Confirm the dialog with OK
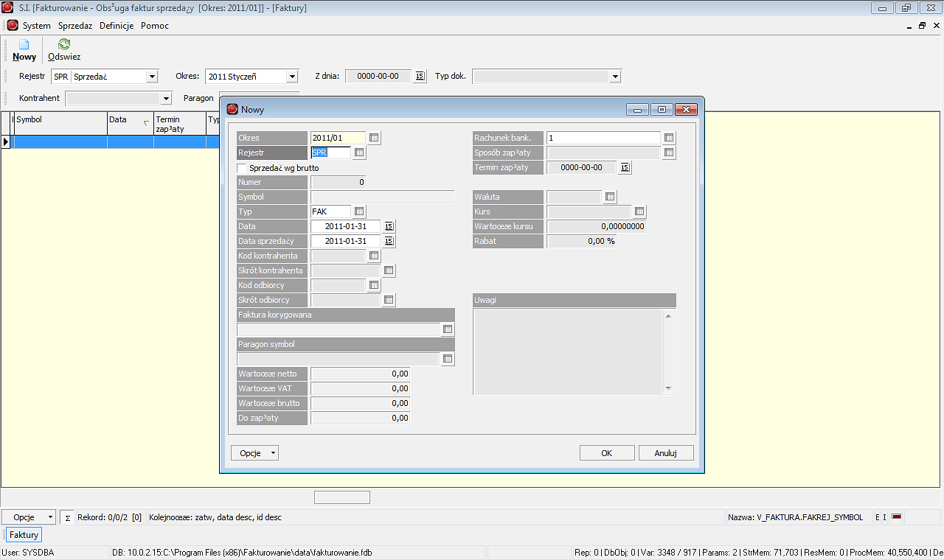The height and width of the screenshot is (560, 944). 607,453
